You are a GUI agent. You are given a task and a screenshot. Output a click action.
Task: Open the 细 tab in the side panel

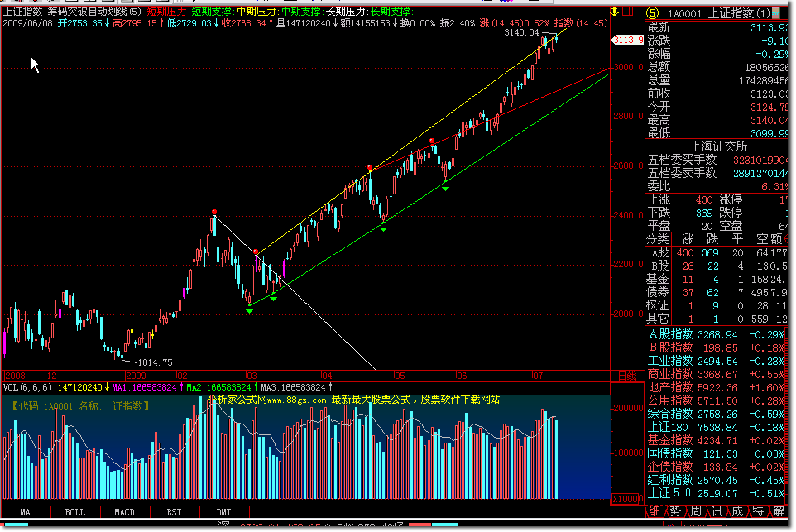655,511
